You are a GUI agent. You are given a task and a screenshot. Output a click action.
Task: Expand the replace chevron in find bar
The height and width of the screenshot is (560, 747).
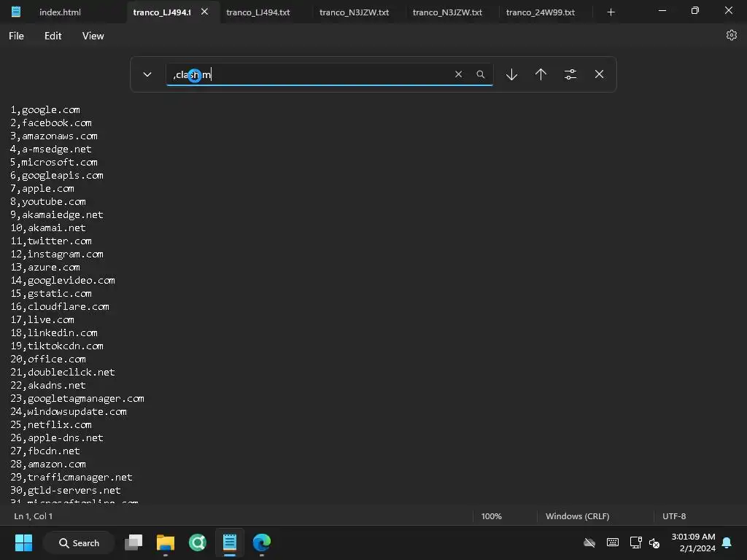pyautogui.click(x=147, y=74)
